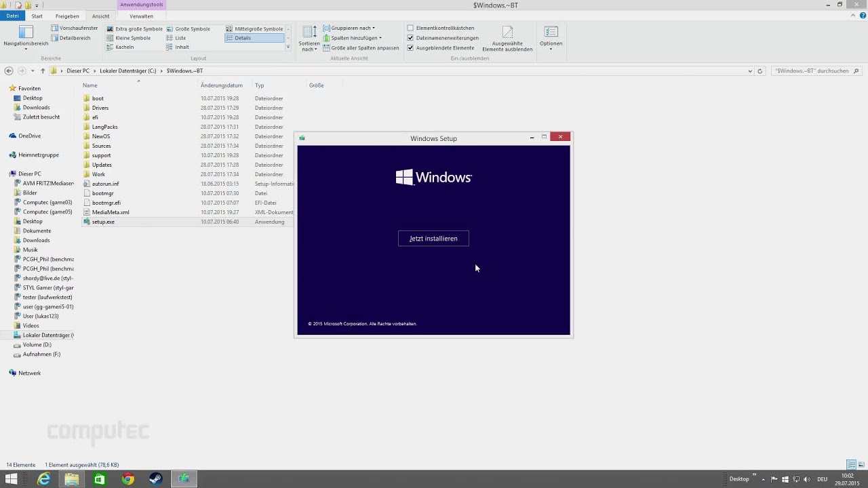Select Große Symbole layout
The width and height of the screenshot is (868, 488).
click(188, 29)
